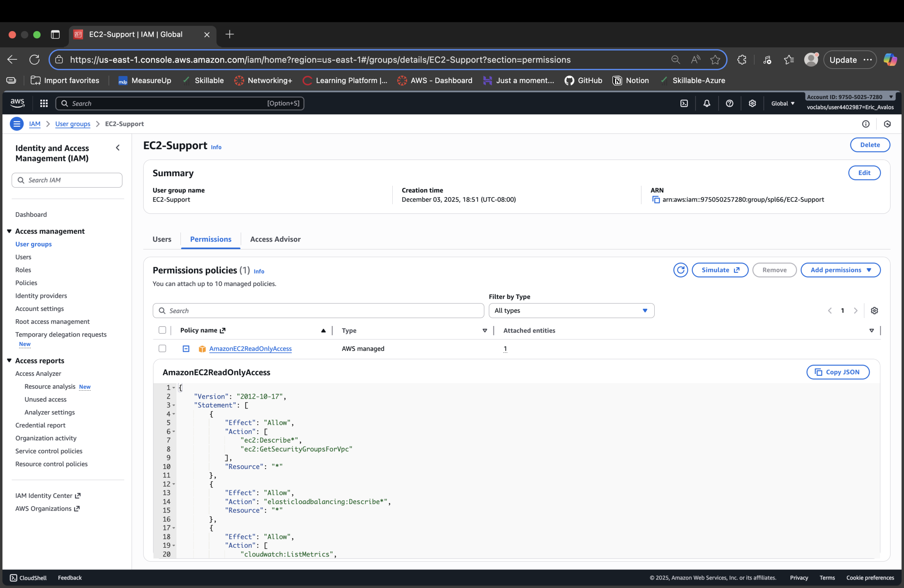Collapse the AmazonEC2ReadOnlyAccess policy document

(186, 348)
